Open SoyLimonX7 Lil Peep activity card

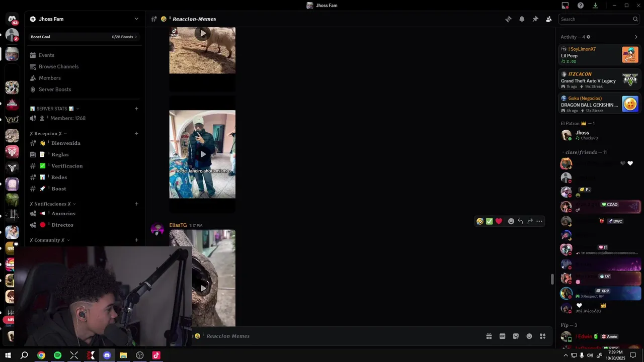tap(600, 55)
